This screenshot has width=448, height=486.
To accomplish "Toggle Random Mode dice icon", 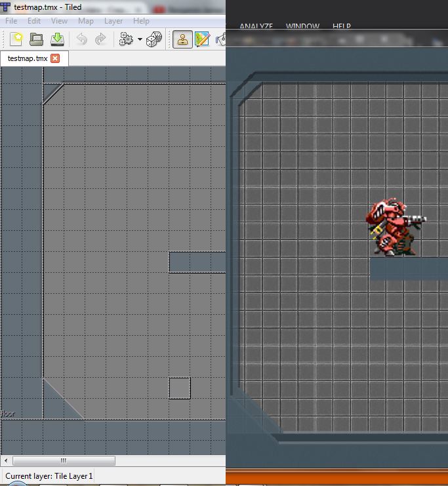I will 154,39.
